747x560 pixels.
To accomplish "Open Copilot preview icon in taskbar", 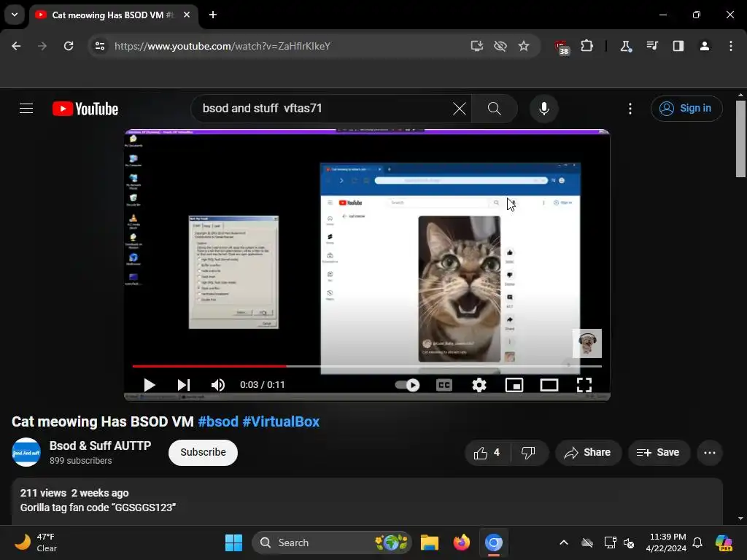I will (x=724, y=542).
